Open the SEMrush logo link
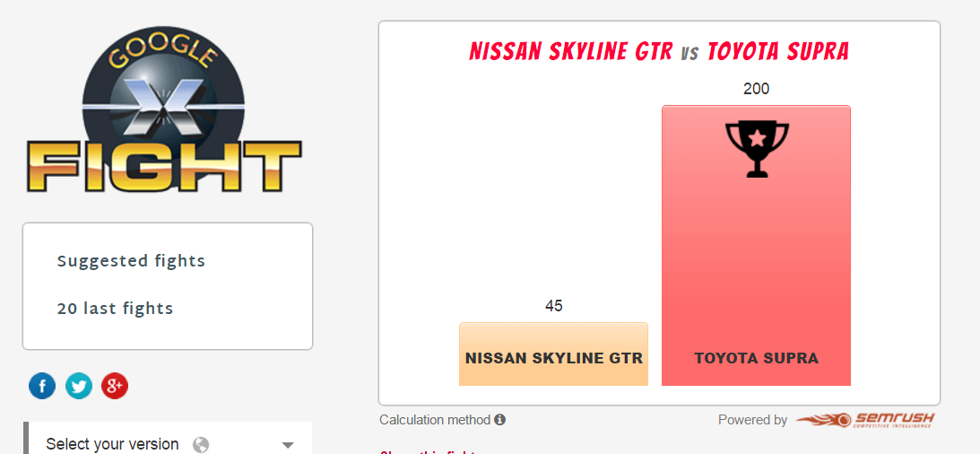The image size is (980, 454). click(x=865, y=420)
